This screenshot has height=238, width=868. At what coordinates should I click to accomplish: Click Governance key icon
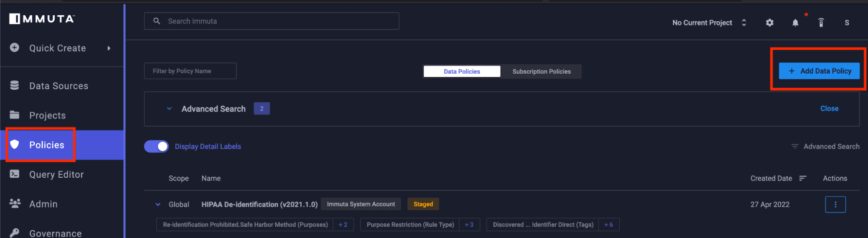(x=14, y=233)
